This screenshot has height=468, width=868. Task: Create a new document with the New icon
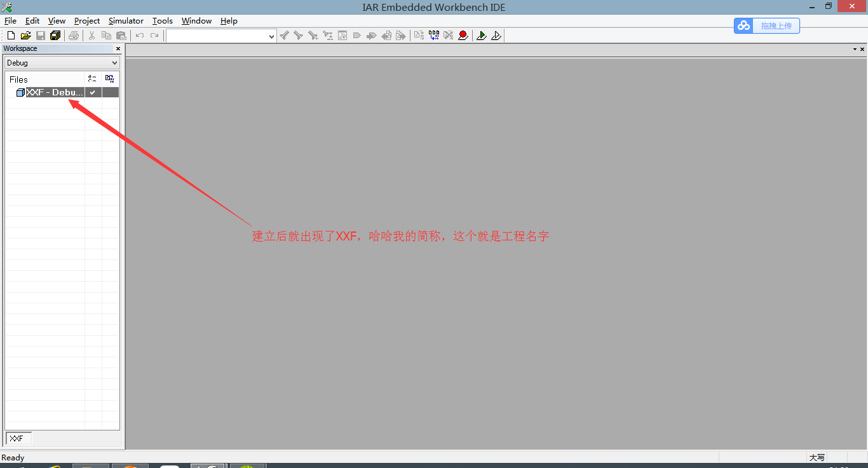(x=11, y=36)
